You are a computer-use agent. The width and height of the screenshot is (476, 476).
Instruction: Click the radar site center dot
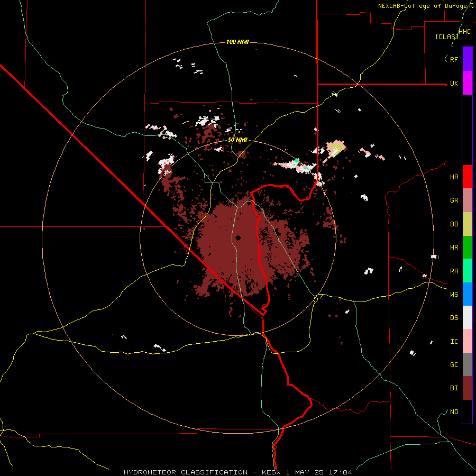(x=237, y=237)
